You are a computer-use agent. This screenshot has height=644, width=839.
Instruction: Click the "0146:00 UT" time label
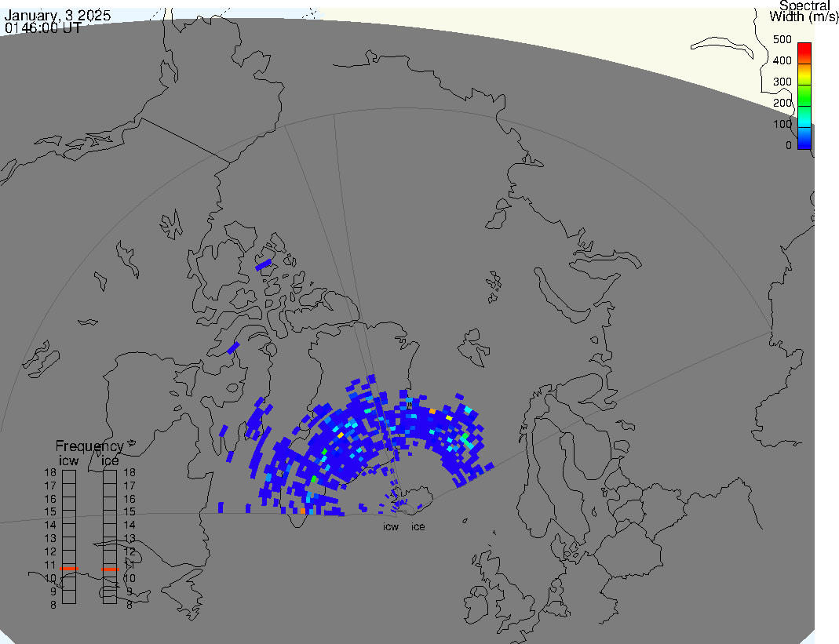pyautogui.click(x=43, y=27)
